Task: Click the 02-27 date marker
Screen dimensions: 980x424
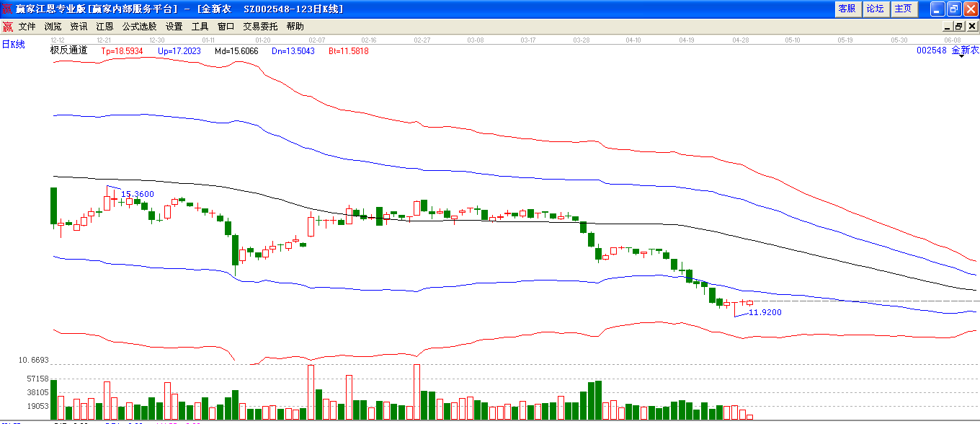Action: click(422, 40)
